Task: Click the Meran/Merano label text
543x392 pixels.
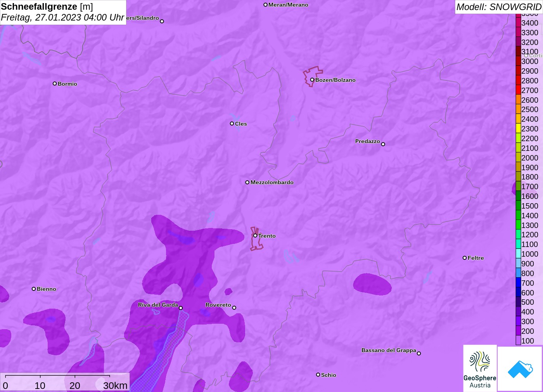Action: click(x=288, y=5)
